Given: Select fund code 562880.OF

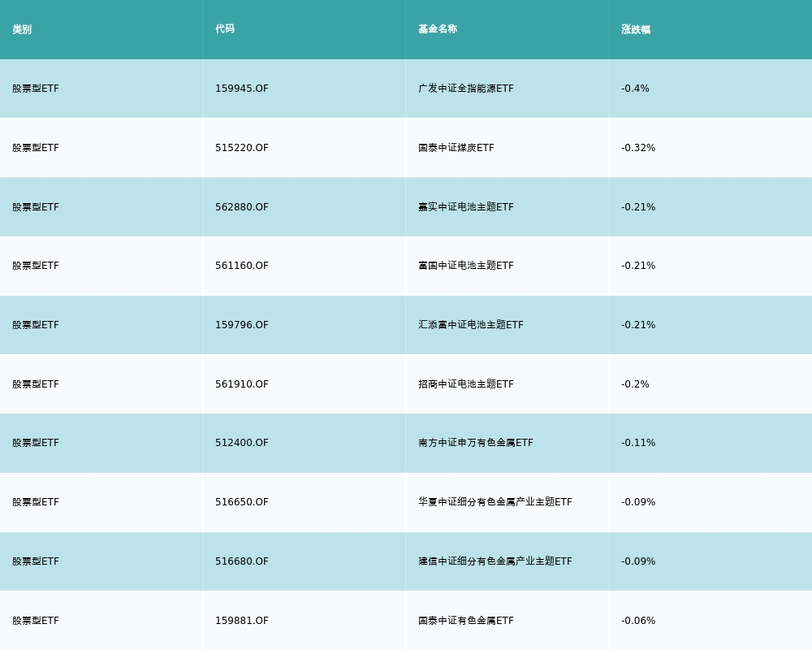Looking at the screenshot, I should 242,207.
